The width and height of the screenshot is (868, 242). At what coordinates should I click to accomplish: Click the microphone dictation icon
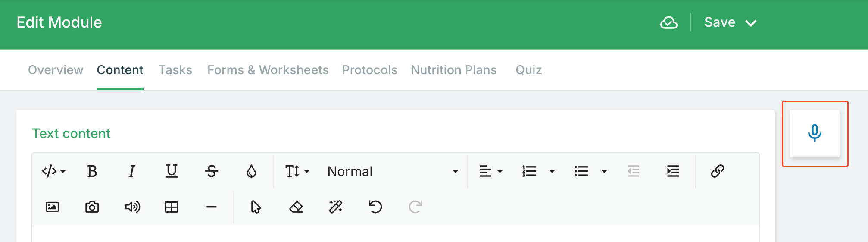tap(814, 133)
